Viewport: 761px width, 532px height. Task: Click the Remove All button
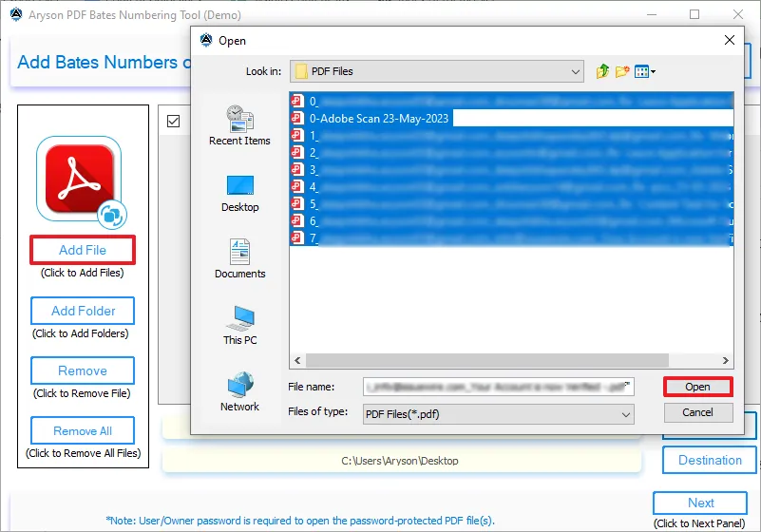click(83, 430)
